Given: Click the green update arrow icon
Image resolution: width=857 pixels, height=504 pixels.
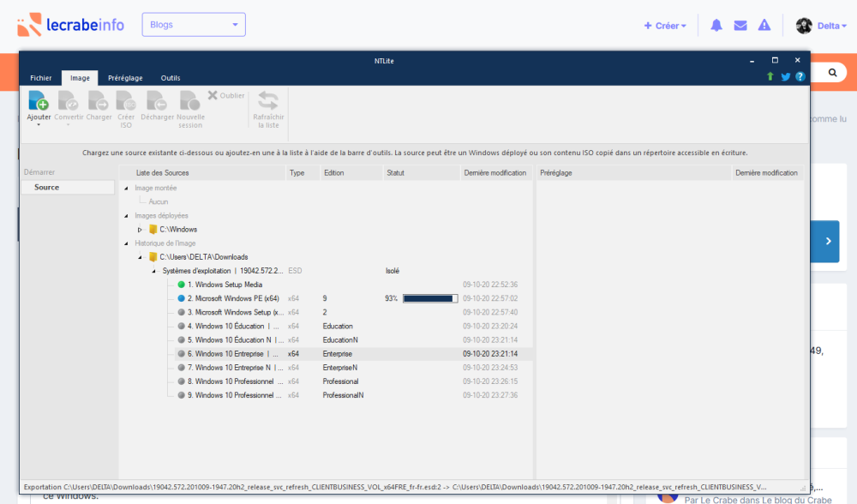Looking at the screenshot, I should (770, 76).
